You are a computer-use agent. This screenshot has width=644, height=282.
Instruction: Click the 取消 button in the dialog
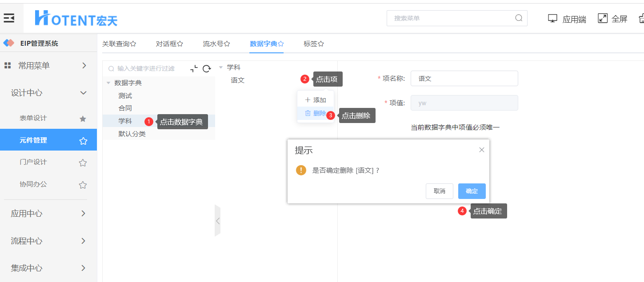click(439, 191)
